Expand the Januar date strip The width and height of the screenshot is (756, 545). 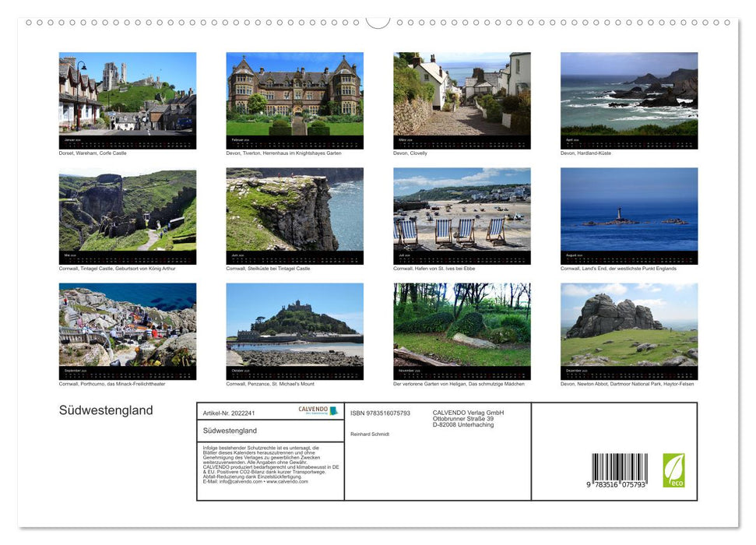coord(128,141)
